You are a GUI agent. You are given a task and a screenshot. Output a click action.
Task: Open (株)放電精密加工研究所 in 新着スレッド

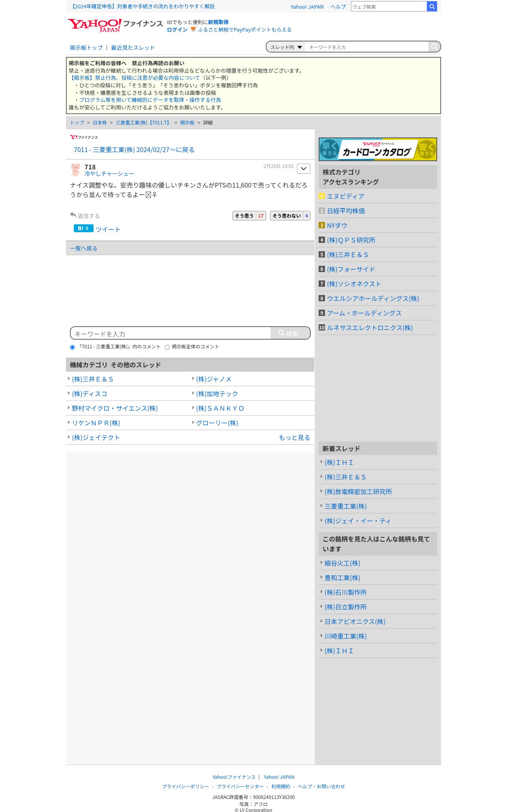[358, 492]
